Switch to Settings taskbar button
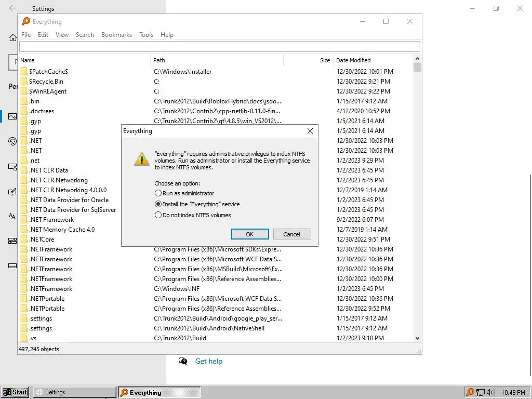 coord(75,392)
